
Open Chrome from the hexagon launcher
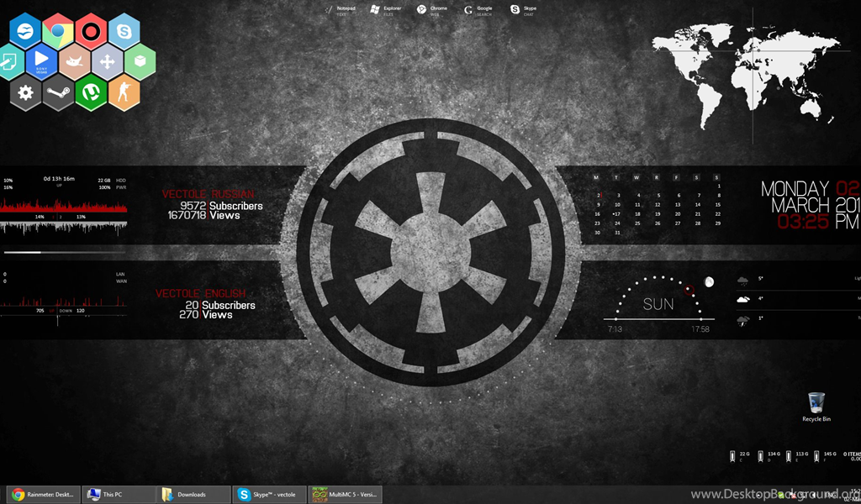(x=58, y=31)
